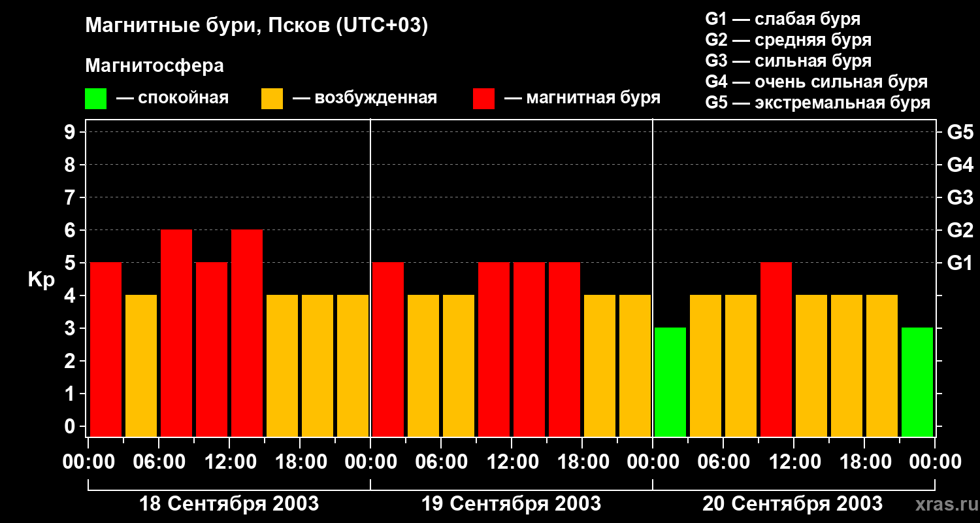The image size is (980, 523).
Task: Click the red 'магнитная буря' legend swatch
Action: pyautogui.click(x=483, y=99)
